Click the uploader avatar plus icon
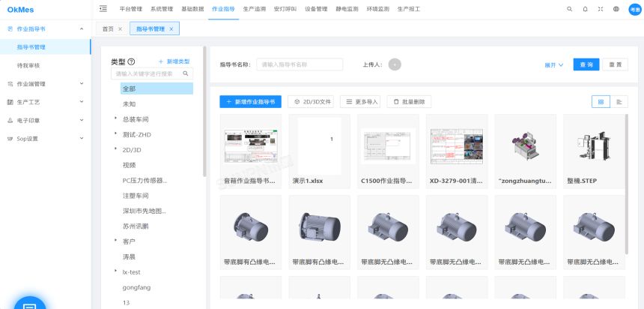Viewport: 644px width, 309px height. 395,64
